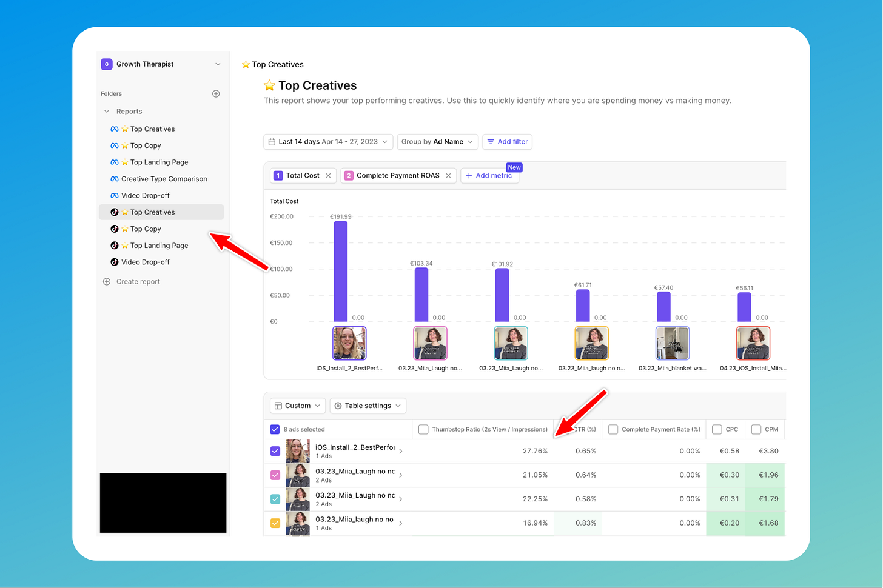The height and width of the screenshot is (588, 883).
Task: Remove the Total Cost metric chip
Action: (x=328, y=176)
